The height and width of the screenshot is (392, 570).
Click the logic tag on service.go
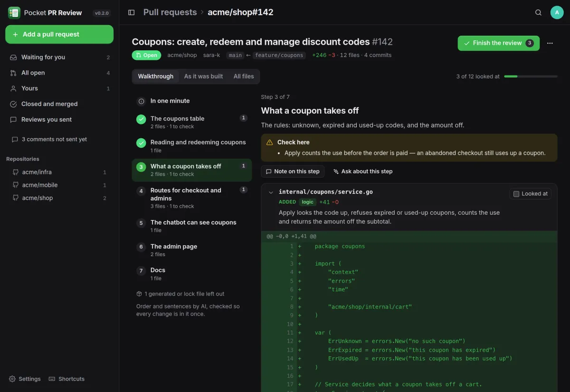[308, 202]
